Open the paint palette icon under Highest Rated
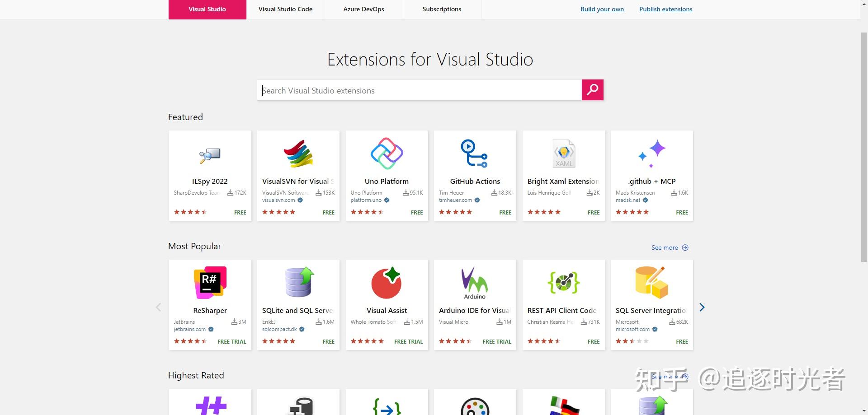868x415 pixels. (x=475, y=406)
